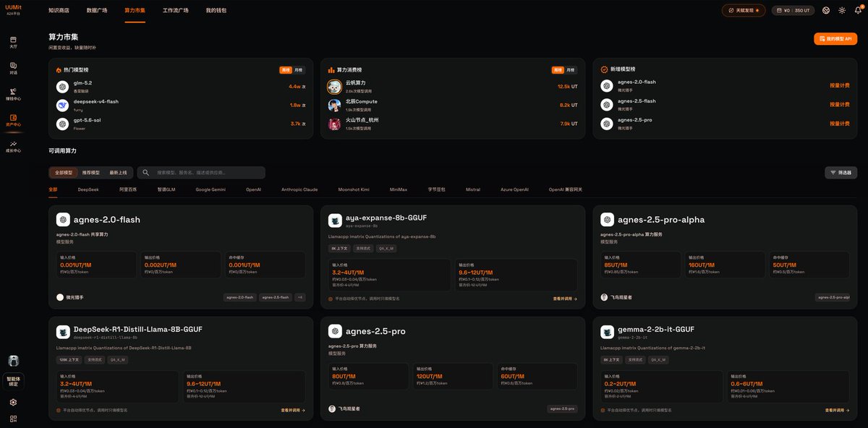This screenshot has height=428, width=868.
Task: Open the 我的钱包 tab
Action: [x=216, y=11]
